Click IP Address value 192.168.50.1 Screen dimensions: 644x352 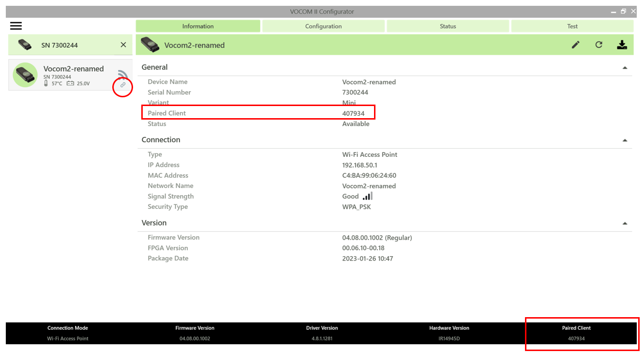pyautogui.click(x=360, y=165)
